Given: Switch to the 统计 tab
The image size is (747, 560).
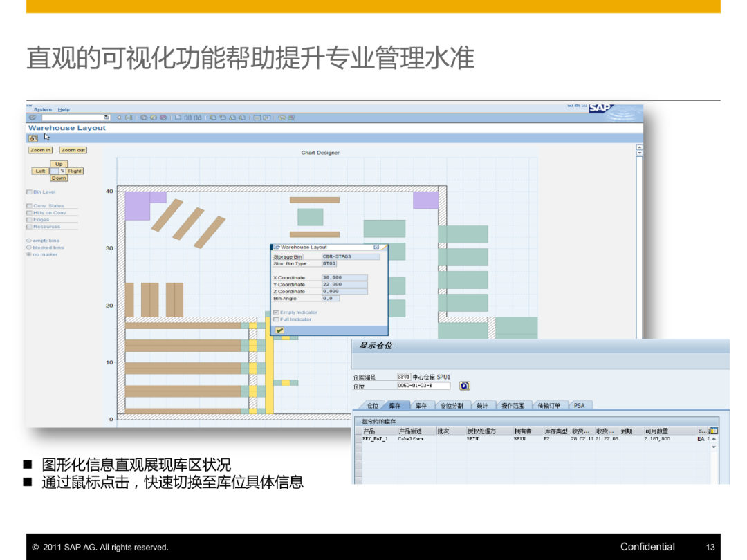Looking at the screenshot, I should coord(482,406).
